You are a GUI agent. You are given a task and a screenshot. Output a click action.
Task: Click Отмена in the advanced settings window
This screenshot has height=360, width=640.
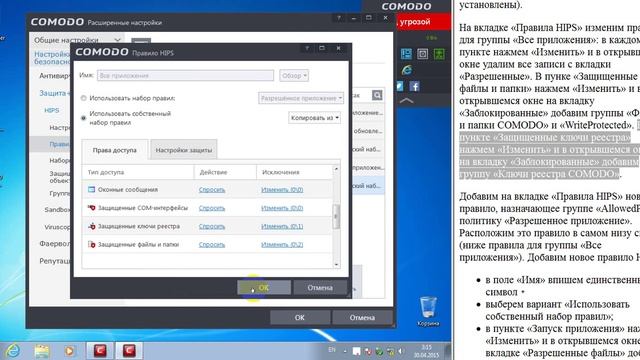(362, 317)
